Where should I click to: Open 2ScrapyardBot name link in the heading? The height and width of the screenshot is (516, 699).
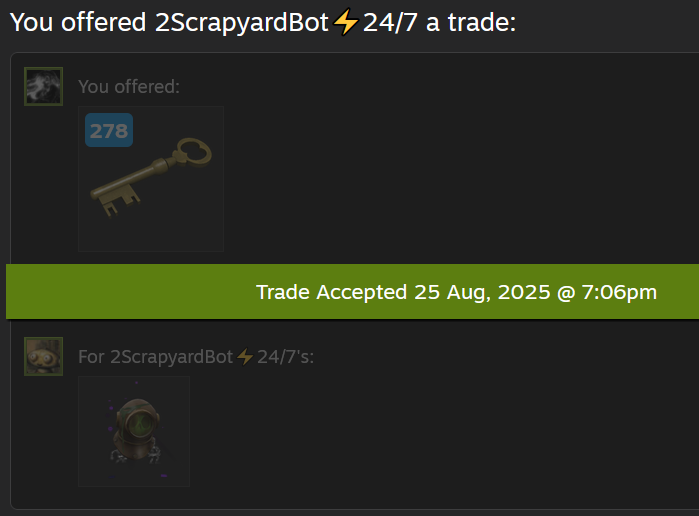coord(242,22)
